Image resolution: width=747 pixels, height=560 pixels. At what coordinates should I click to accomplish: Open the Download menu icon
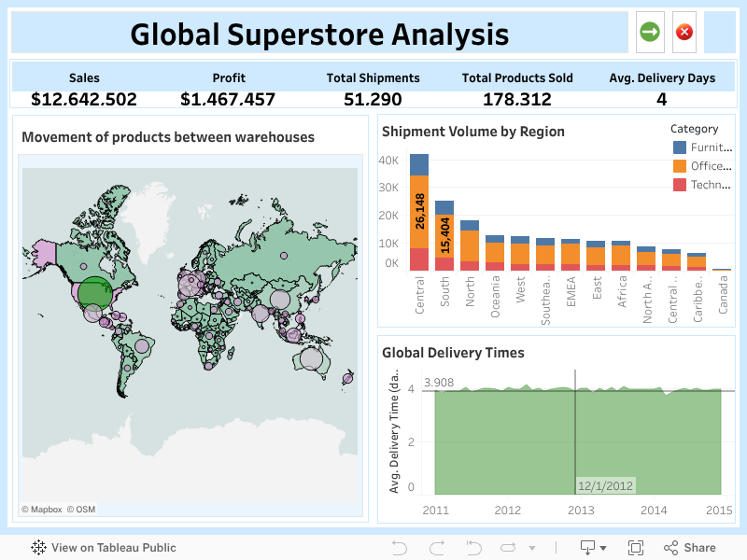pyautogui.click(x=588, y=548)
